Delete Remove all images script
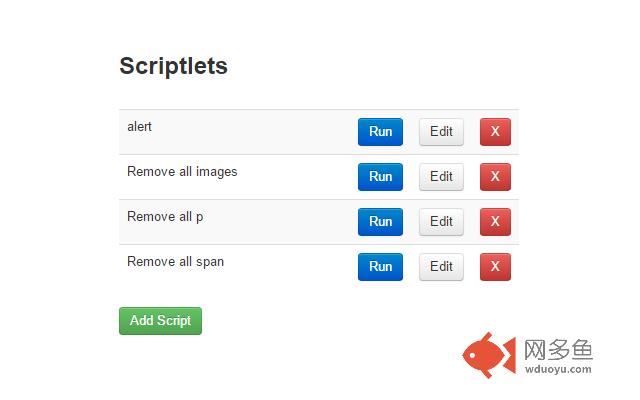The image size is (640, 400). tap(495, 177)
